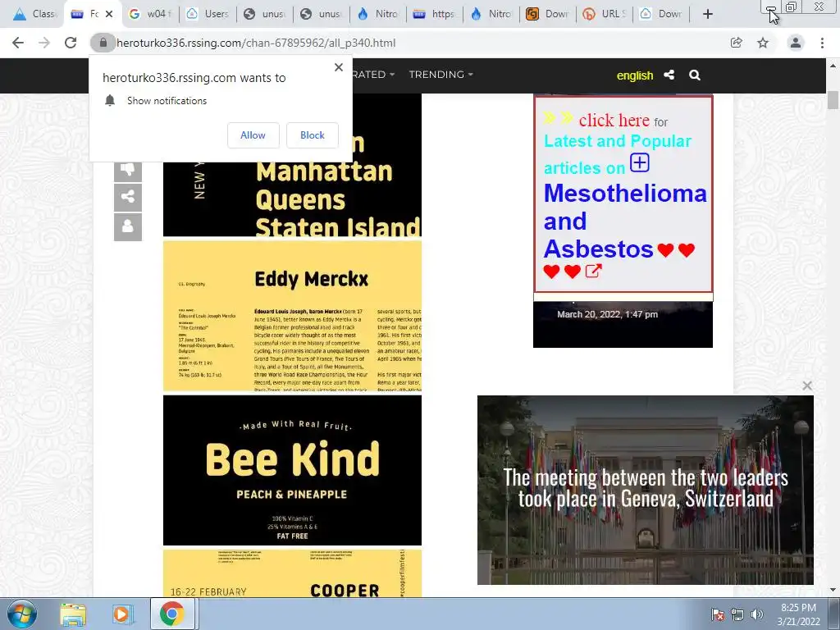Screen dimensions: 840x630
Task: Click the search magnifier in the navbar
Action: [x=695, y=75]
